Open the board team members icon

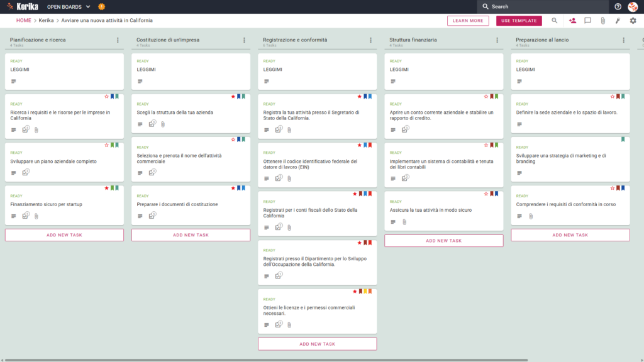[x=572, y=21]
